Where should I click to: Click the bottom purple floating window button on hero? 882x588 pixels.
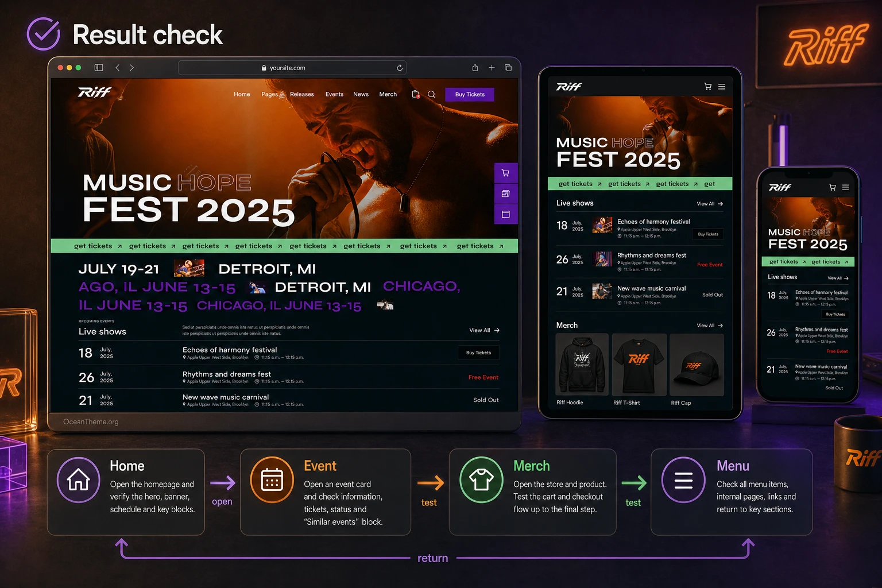coord(506,214)
